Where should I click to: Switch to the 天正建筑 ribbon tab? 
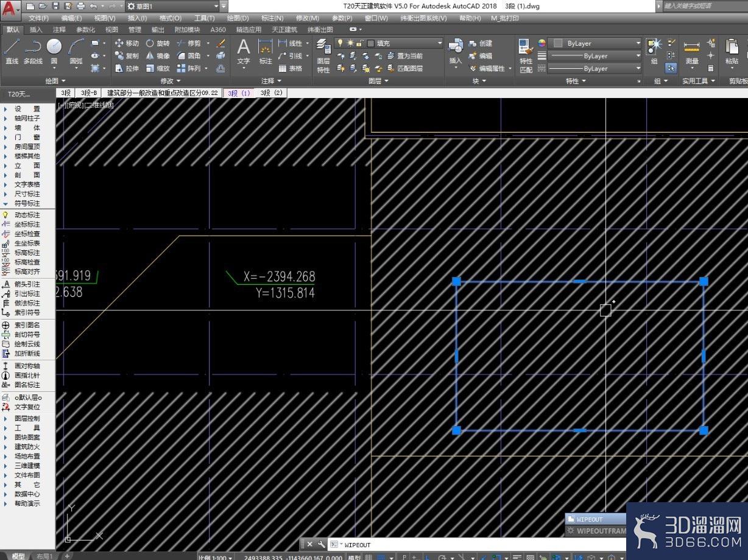tap(284, 29)
